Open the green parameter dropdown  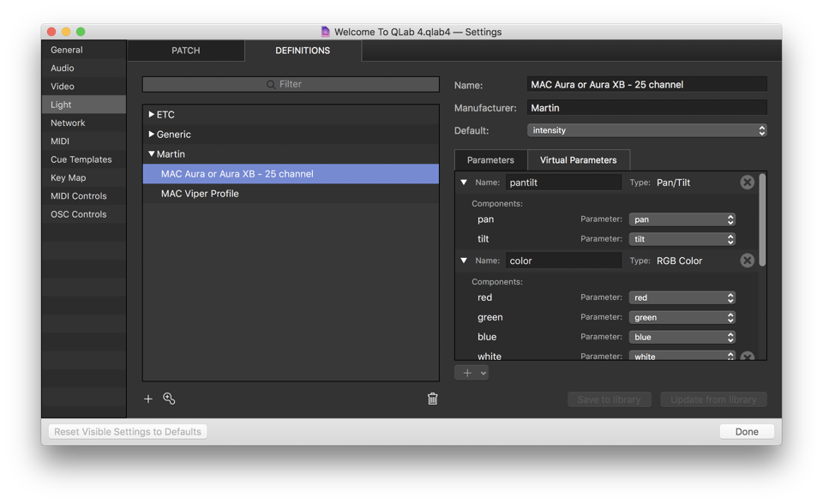[682, 317]
